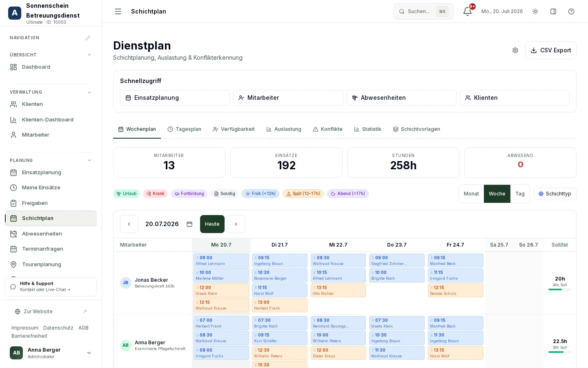Viewport: 588px width, 368px height.
Task: Open Meine Einsätze in sidebar
Action: click(51, 188)
